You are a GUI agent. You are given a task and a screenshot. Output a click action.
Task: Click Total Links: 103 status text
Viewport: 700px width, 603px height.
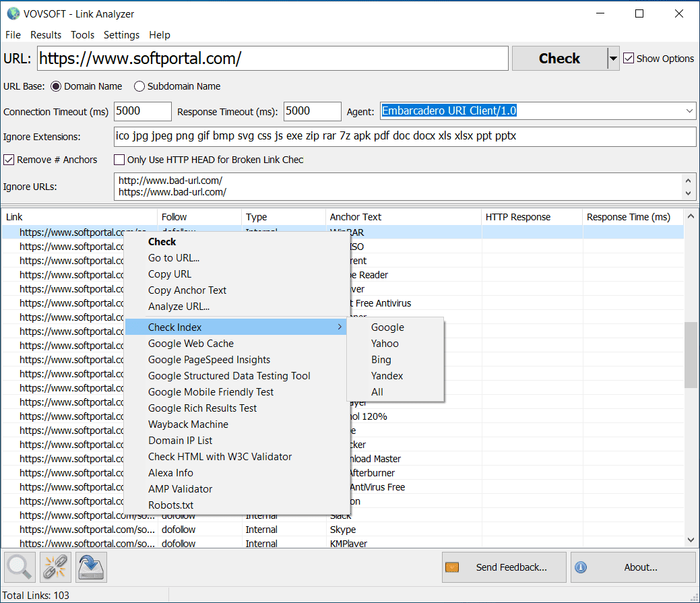point(36,596)
